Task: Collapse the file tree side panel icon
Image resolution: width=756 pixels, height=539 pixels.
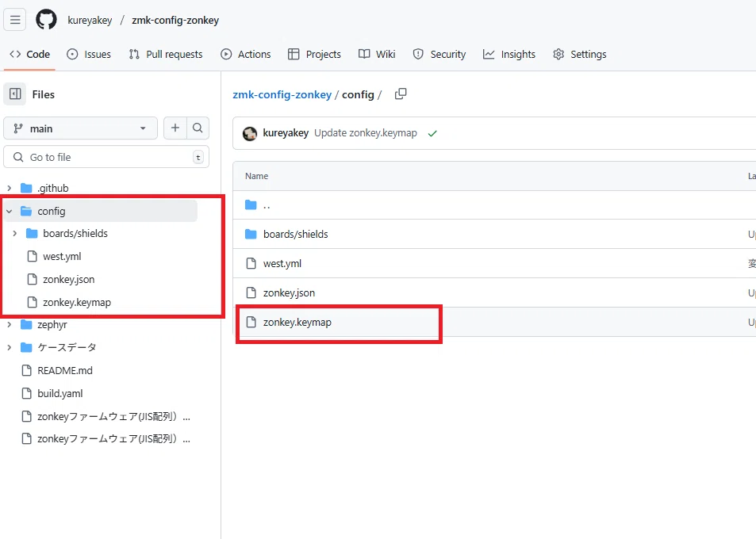Action: coord(15,94)
